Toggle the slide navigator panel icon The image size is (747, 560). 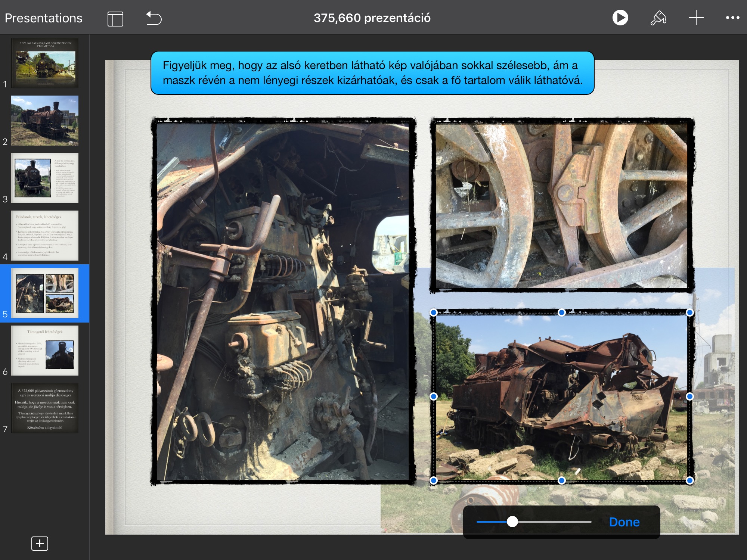[x=115, y=18]
